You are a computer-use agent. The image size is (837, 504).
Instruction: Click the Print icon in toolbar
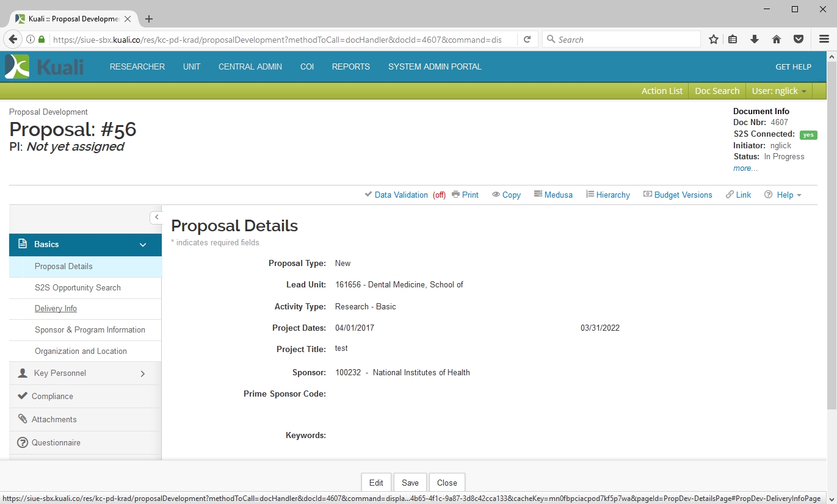point(455,195)
